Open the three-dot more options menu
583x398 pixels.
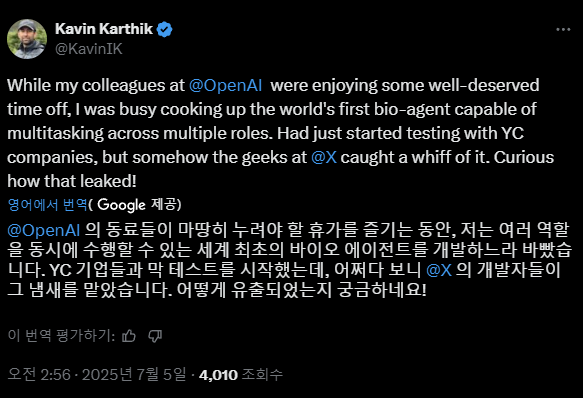[563, 29]
